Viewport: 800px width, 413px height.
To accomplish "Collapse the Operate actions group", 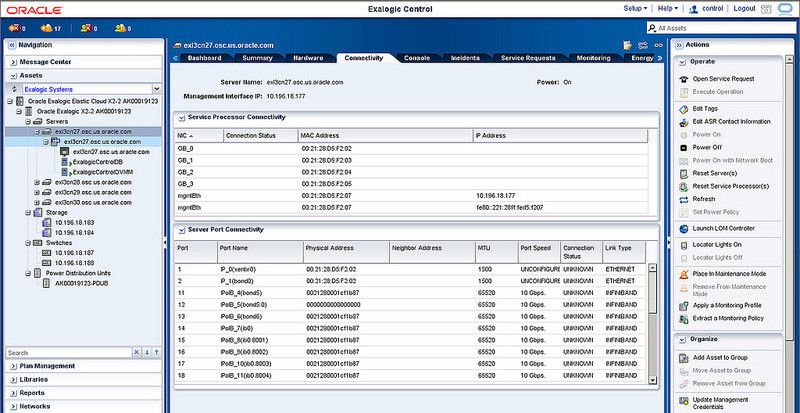I will click(682, 62).
